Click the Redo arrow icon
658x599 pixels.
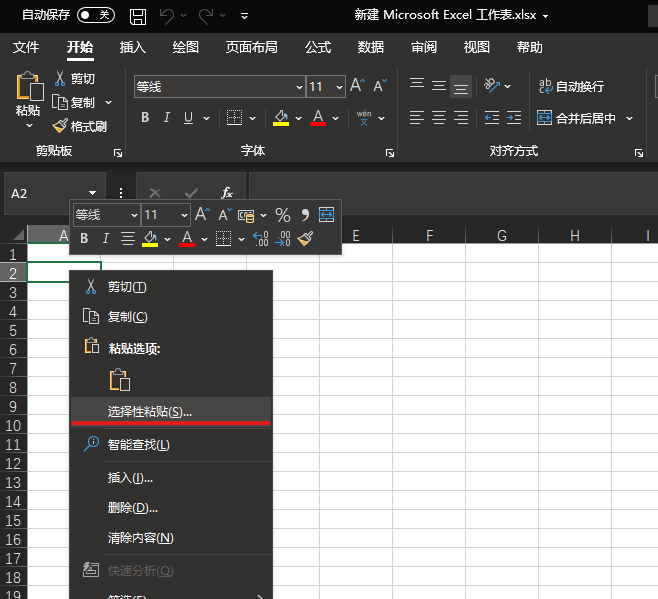click(x=206, y=16)
